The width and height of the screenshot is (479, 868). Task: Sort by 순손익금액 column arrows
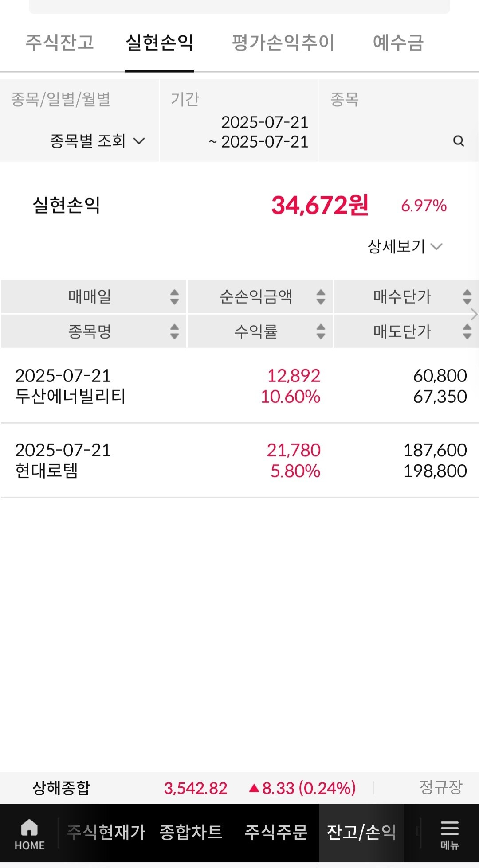point(321,297)
